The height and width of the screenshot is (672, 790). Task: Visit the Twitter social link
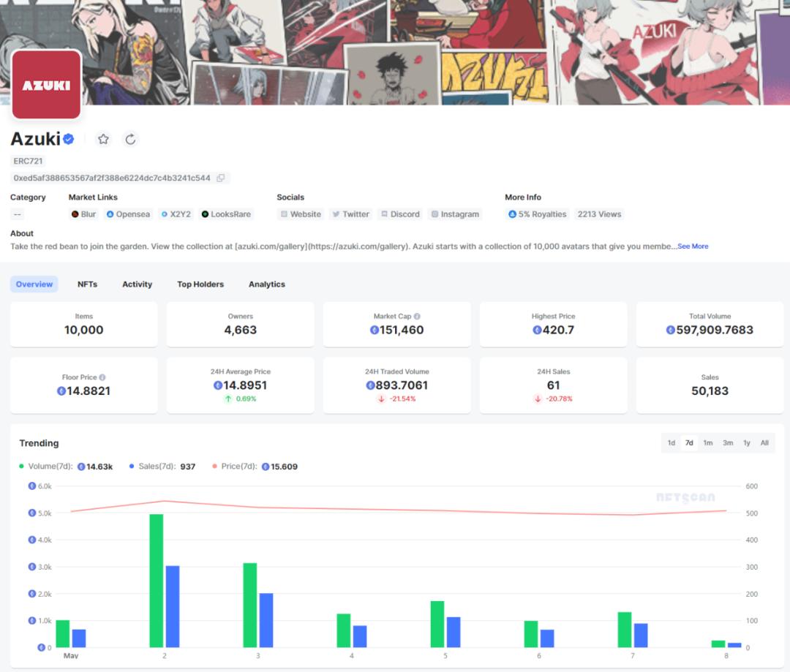click(x=350, y=214)
